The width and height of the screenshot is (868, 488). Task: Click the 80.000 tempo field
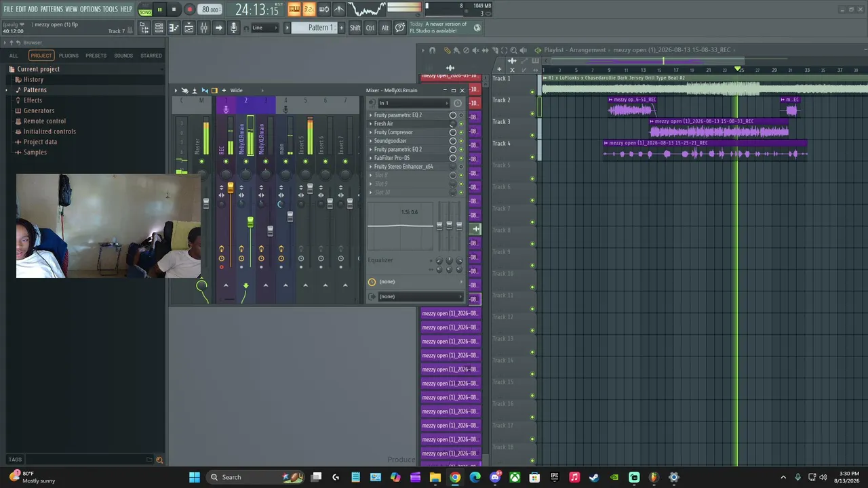(x=210, y=9)
